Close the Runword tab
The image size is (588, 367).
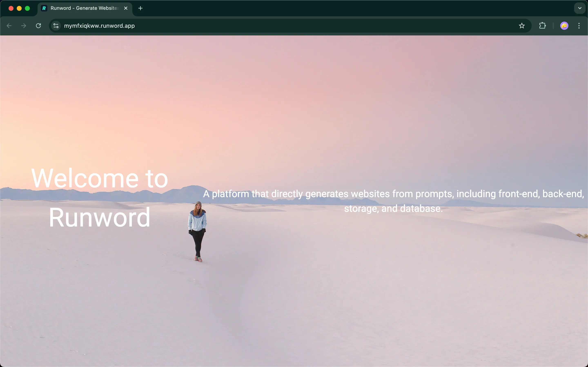(126, 8)
